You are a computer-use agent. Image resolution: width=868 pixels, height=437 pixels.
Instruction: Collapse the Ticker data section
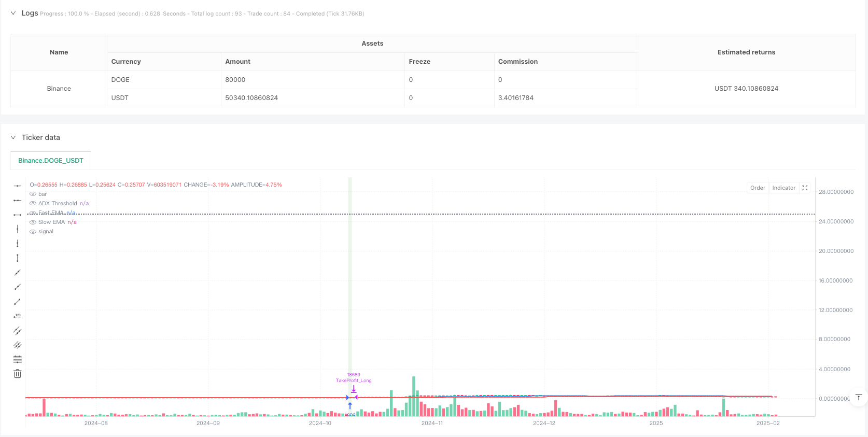(x=13, y=137)
